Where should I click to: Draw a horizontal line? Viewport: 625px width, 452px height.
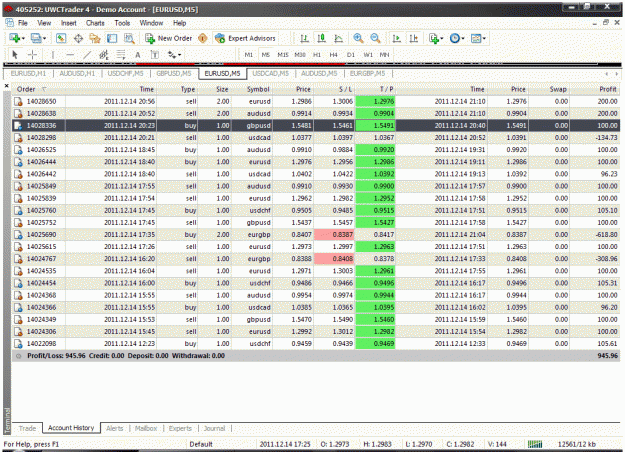pyautogui.click(x=70, y=55)
